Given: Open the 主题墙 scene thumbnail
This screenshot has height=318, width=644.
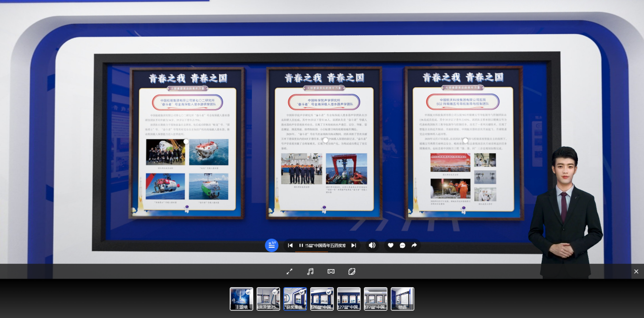Looking at the screenshot, I should [241, 299].
